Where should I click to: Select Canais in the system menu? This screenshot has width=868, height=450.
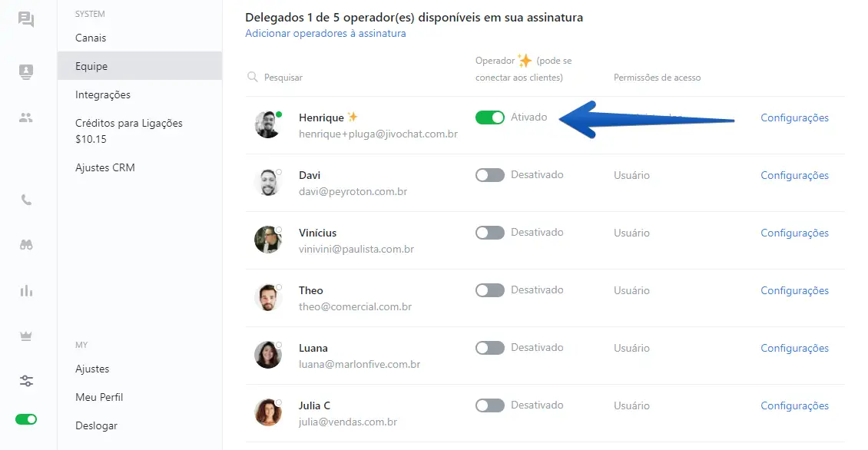91,38
